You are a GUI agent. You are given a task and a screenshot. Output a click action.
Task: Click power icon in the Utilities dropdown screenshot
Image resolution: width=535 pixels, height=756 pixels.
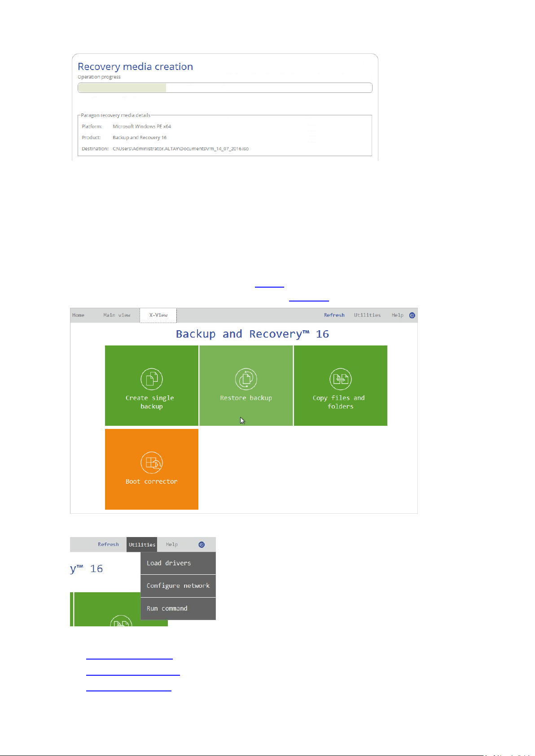coord(202,544)
